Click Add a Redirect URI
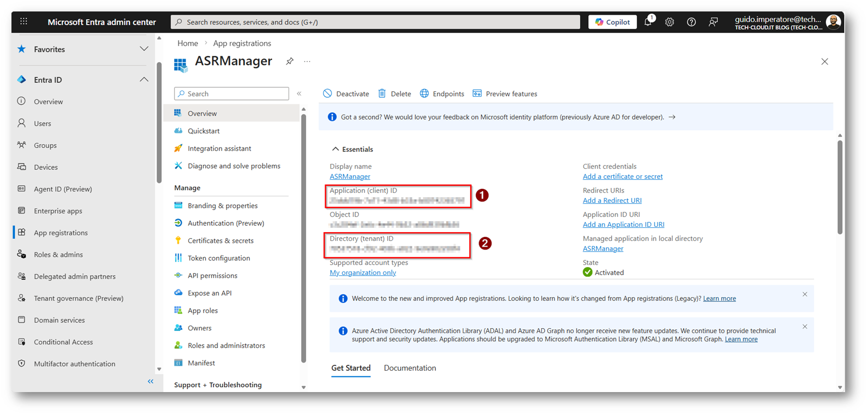This screenshot has height=415, width=868. pos(612,200)
